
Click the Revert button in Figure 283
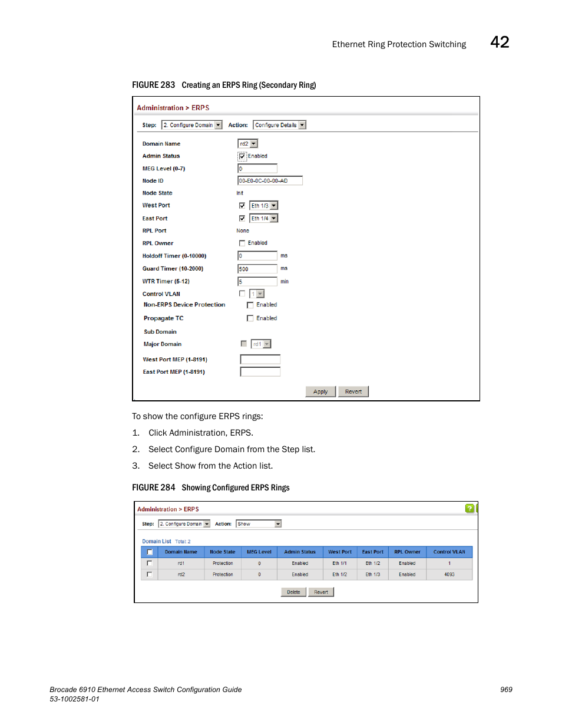[353, 391]
